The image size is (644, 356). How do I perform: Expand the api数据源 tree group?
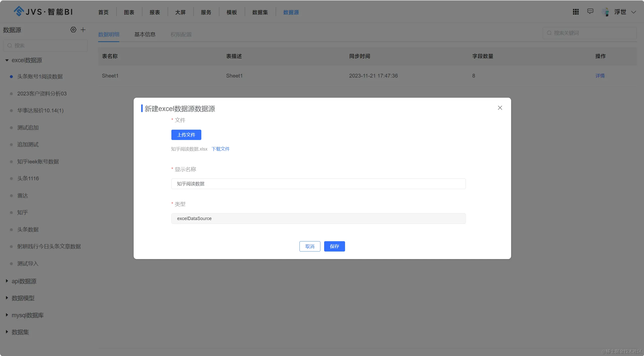[7, 281]
